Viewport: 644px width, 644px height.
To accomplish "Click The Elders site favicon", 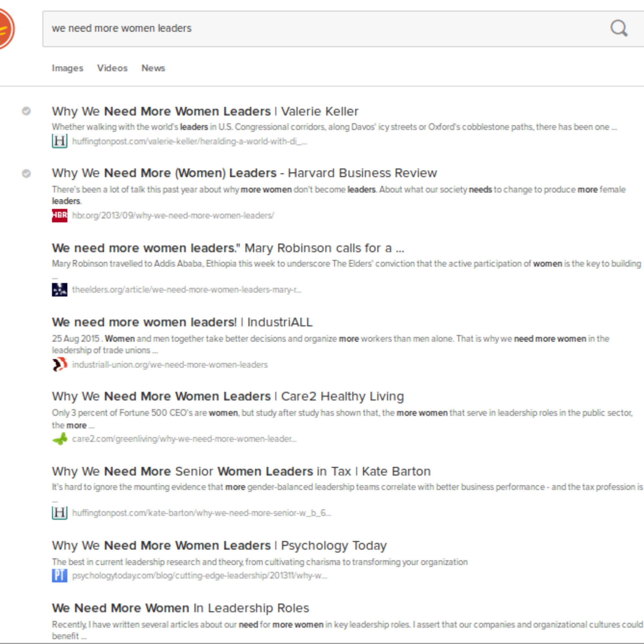I will pos(60,290).
